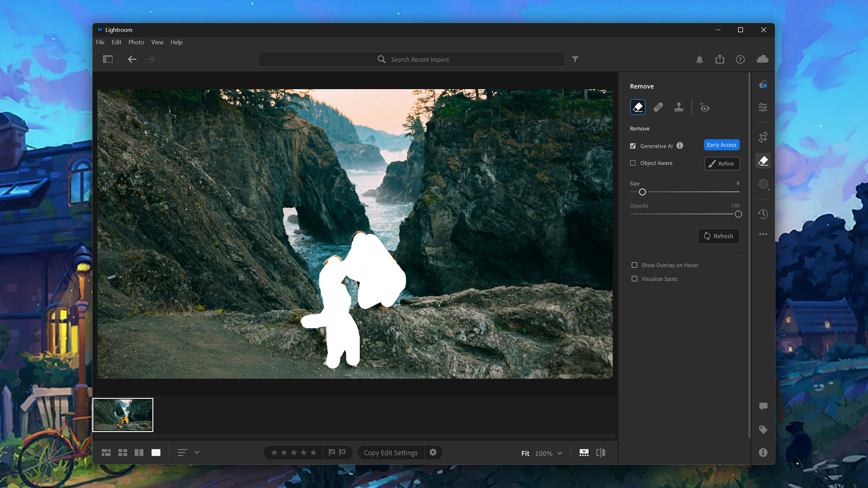Open the View menu
The image size is (868, 488).
pyautogui.click(x=157, y=42)
